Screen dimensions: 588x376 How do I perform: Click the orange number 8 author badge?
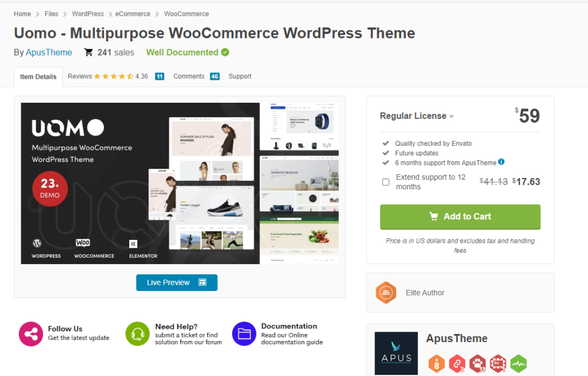tap(436, 363)
